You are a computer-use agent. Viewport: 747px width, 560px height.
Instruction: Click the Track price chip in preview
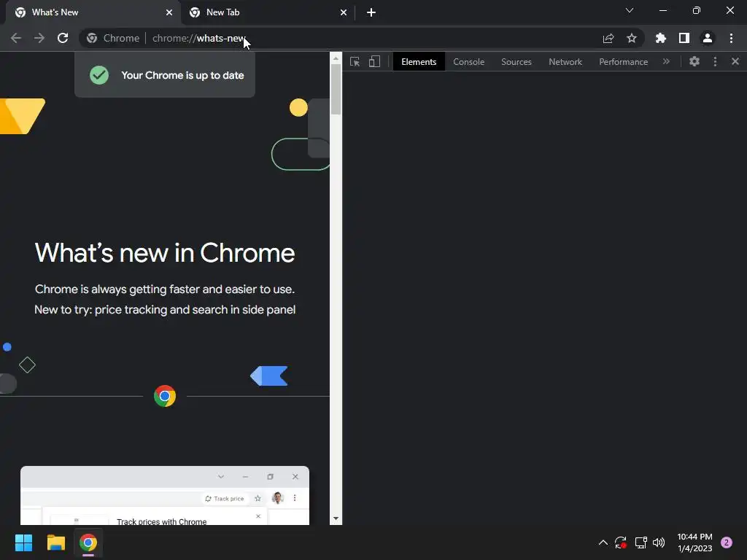[225, 499]
